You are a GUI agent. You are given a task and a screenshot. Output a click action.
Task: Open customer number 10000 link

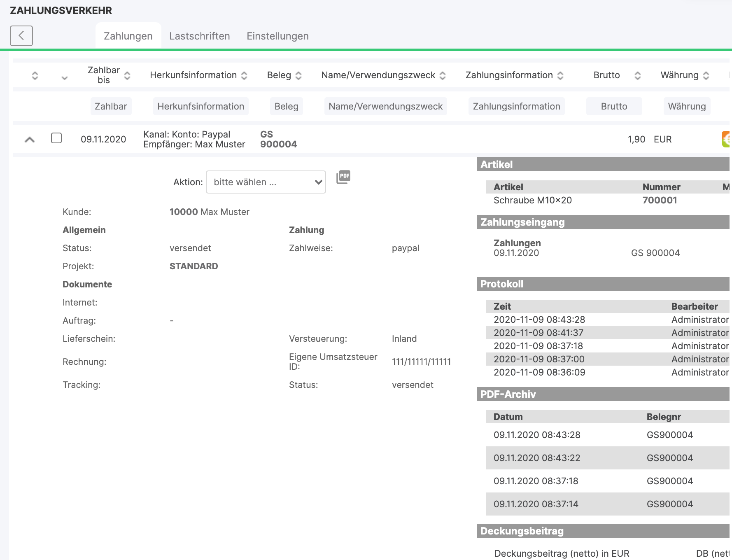184,212
